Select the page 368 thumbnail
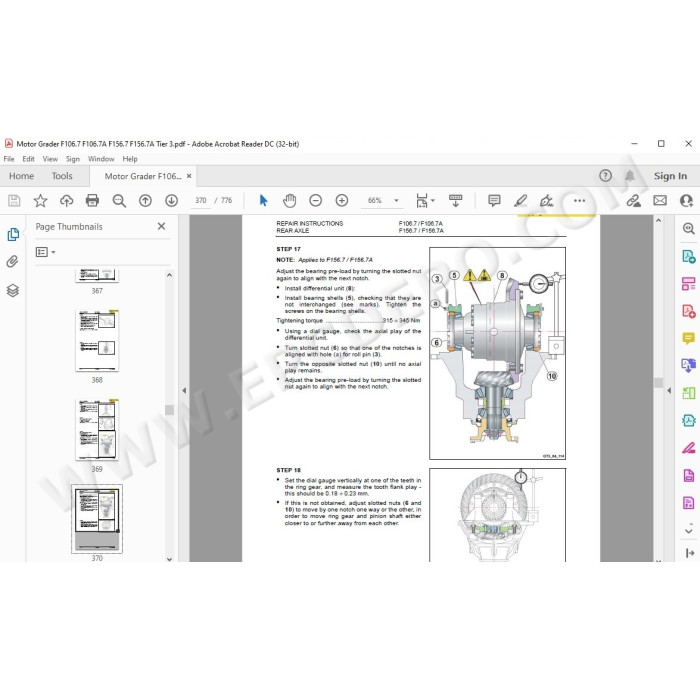 [97, 340]
